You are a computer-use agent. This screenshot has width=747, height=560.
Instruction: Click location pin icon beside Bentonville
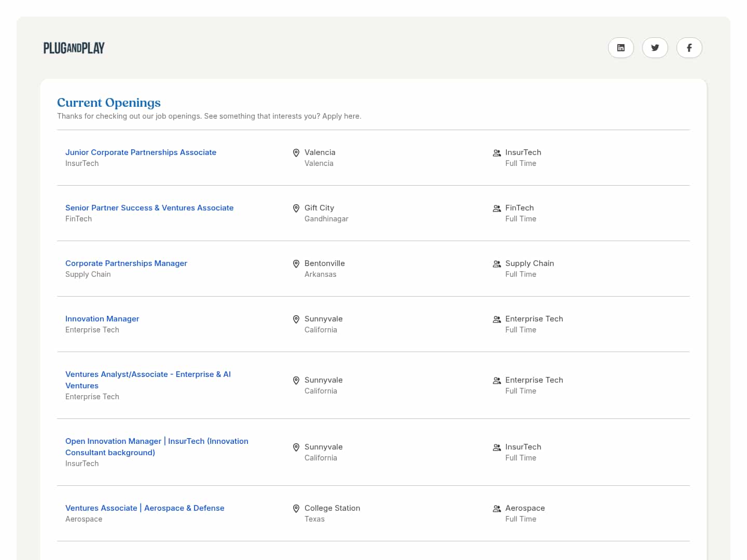click(296, 264)
